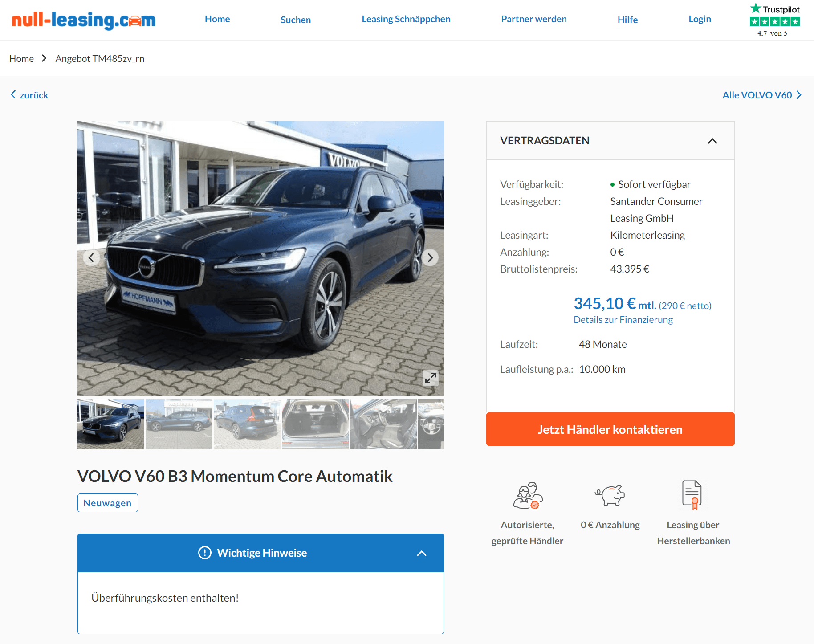Screen dimensions: 814x644
Task: Open Leasing Schnäppchen in the navigation
Action: tap(406, 19)
